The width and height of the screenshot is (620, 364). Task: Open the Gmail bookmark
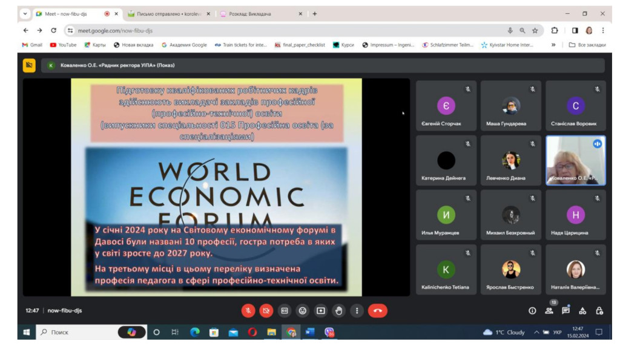point(32,45)
